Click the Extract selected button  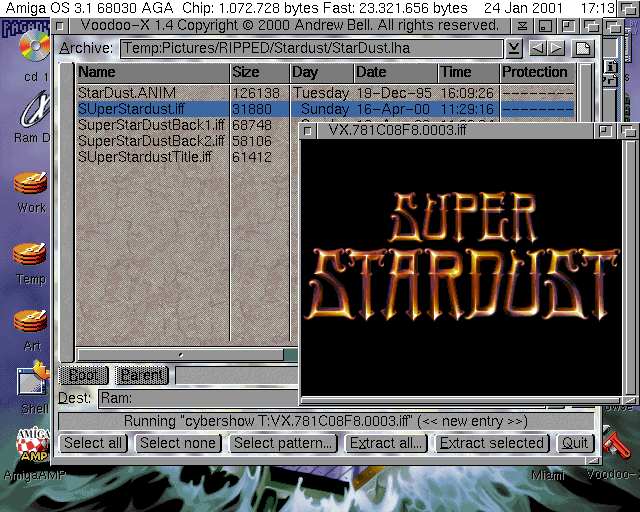coord(492,443)
